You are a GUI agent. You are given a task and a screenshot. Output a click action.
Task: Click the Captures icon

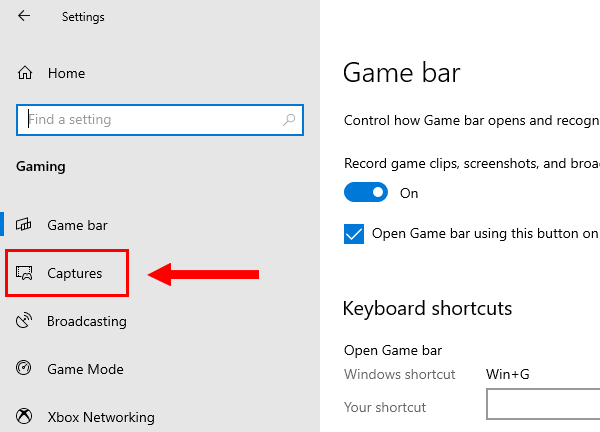pos(24,273)
